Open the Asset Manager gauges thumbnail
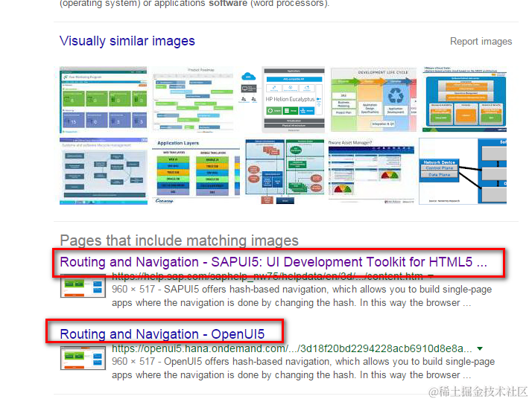Image resolution: width=532 pixels, height=402 pixels. coord(371,171)
